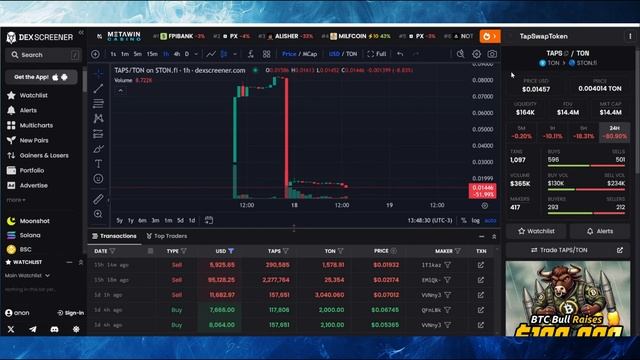The image size is (640, 360).
Task: Open the candle chart style dropdown arrow
Action: (235, 54)
